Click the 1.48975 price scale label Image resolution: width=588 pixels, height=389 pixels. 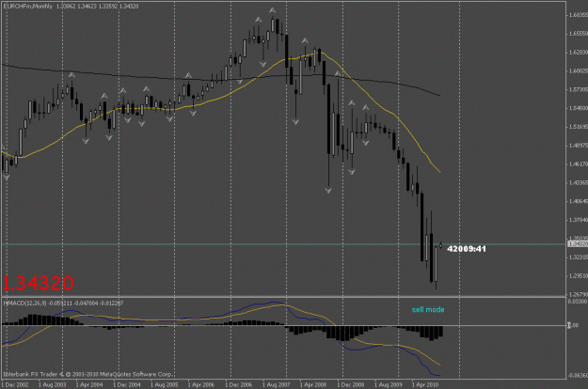pos(578,146)
